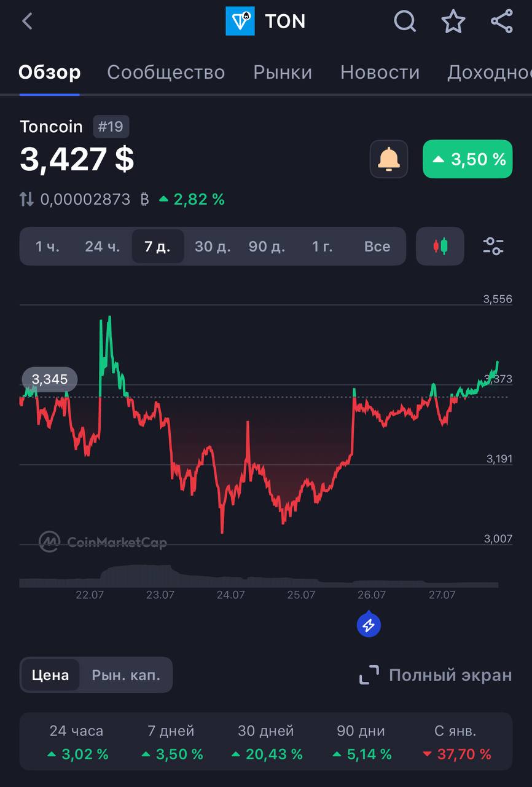
Task: Select the 7 д. chart range
Action: pyautogui.click(x=158, y=247)
